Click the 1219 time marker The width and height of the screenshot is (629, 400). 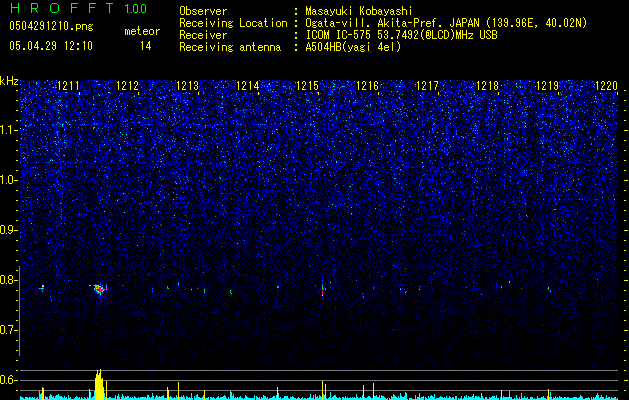point(548,86)
